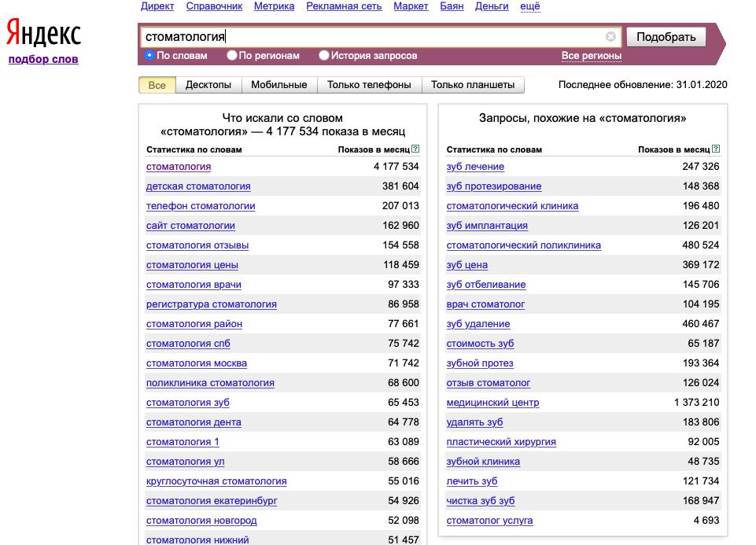The height and width of the screenshot is (545, 756).
Task: Open 'Маркет' in the top menu
Action: [x=411, y=6]
